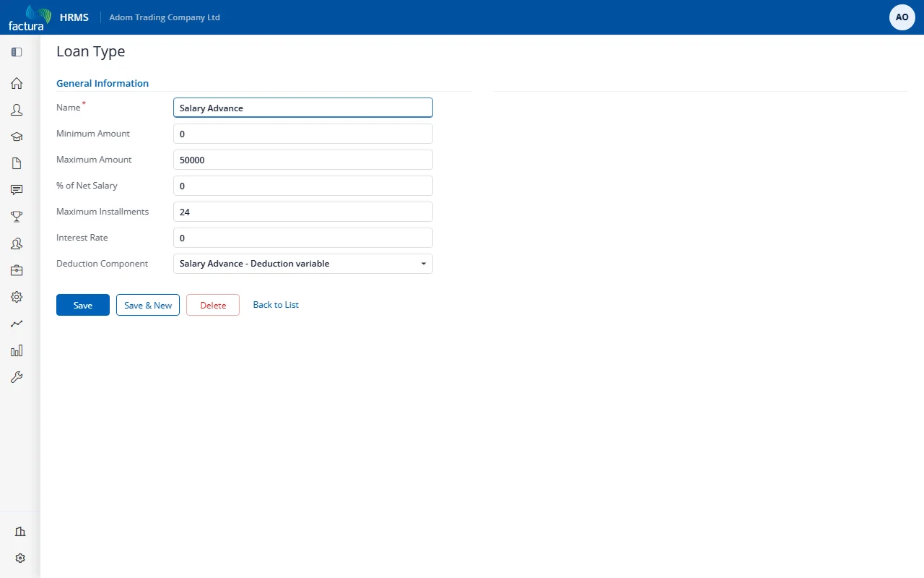The image size is (924, 578).
Task: Open the briefcase icon in sidebar
Action: tap(17, 270)
